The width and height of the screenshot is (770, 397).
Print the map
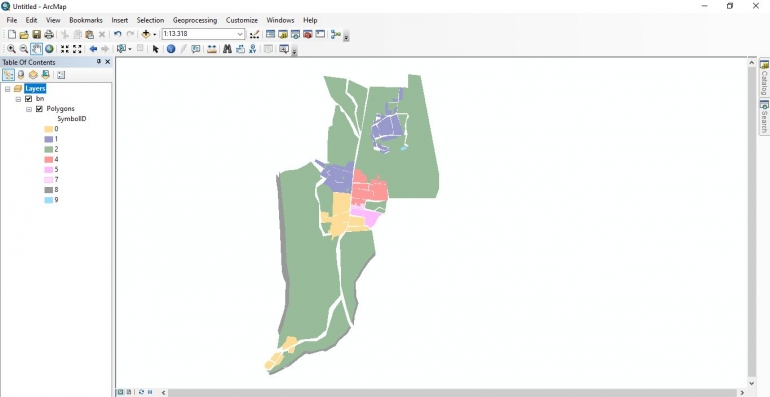tap(49, 34)
